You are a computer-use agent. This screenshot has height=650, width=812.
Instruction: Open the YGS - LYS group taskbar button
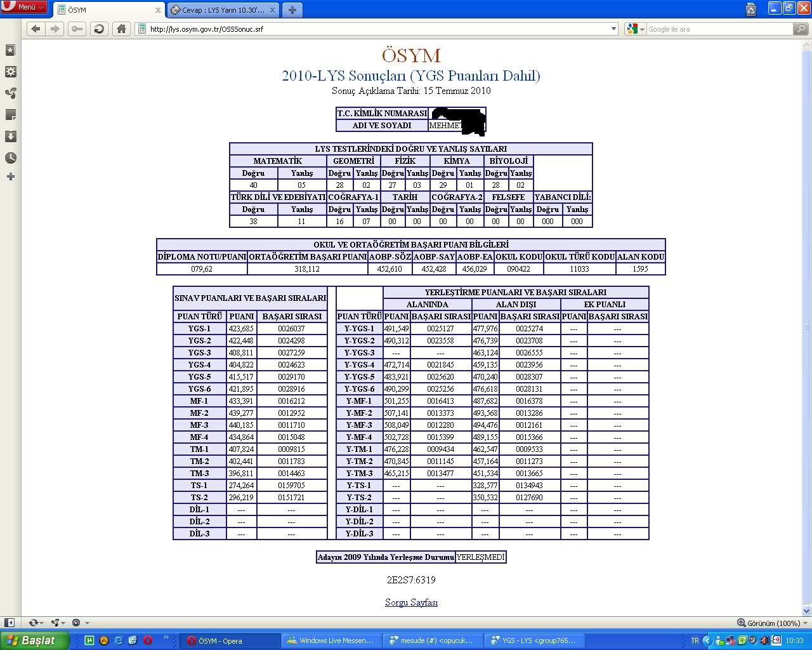coord(534,640)
